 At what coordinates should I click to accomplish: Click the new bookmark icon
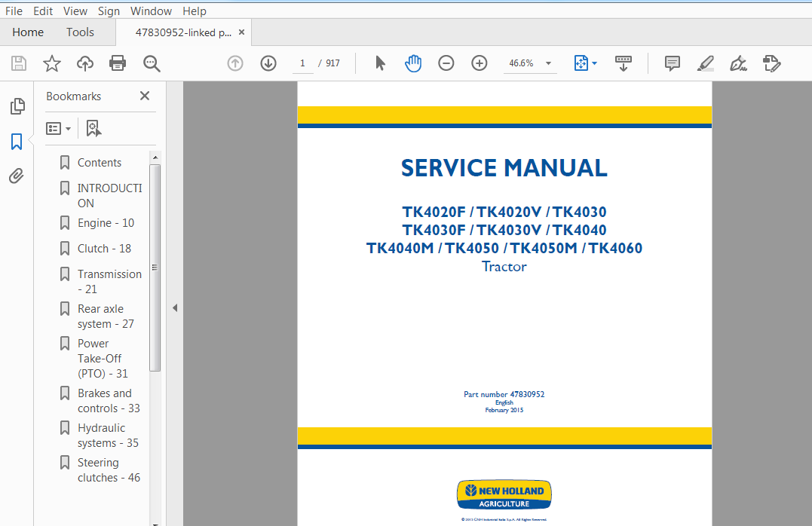coord(93,128)
